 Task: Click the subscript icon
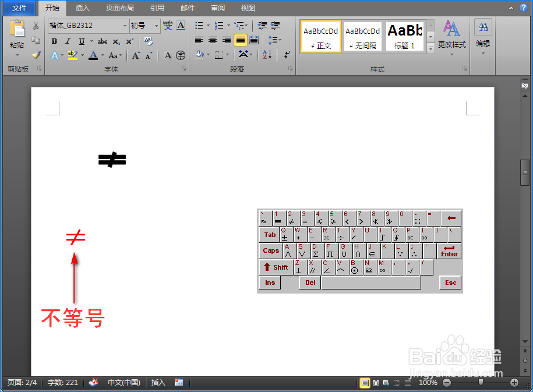(x=116, y=41)
